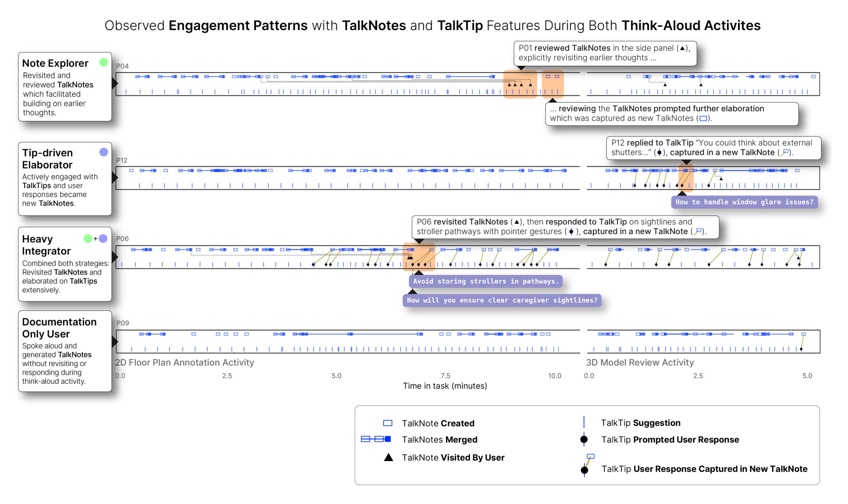Click the black dot symbol in the P12 callout

tap(659, 152)
